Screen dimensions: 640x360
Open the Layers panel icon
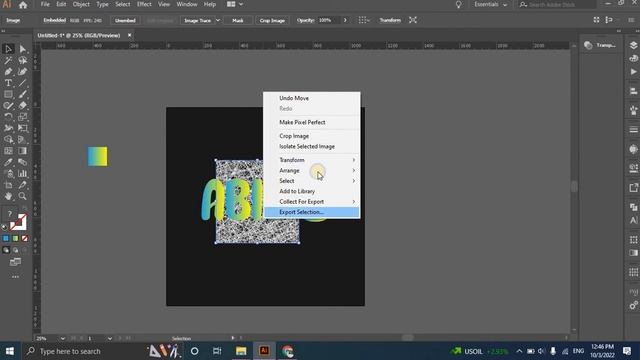(633, 45)
